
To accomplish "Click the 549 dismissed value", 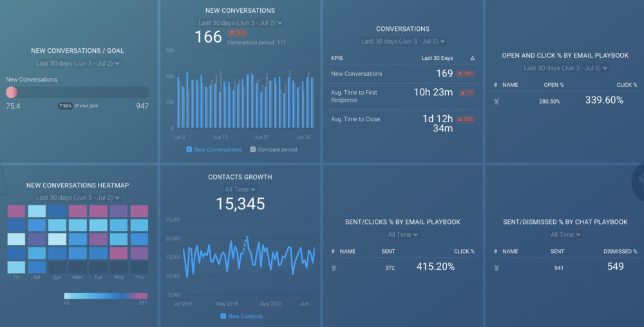I will 615,266.
